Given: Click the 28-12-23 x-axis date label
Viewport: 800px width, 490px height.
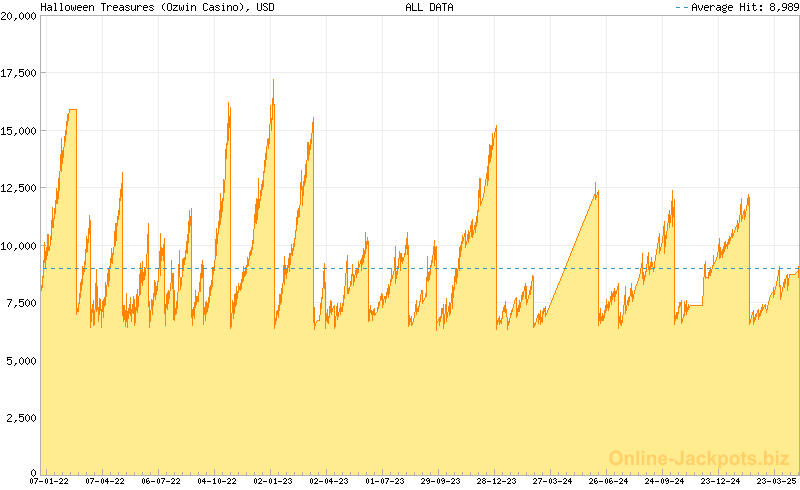Looking at the screenshot, I should pos(497,481).
